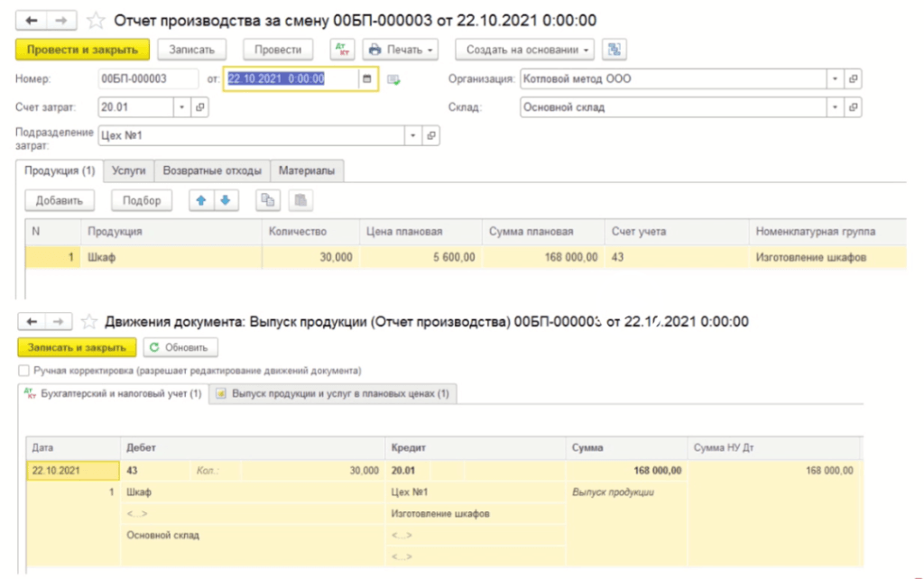Star the Отчет производства document as favorite
Viewport: 924px width, 579px height.
[97, 20]
